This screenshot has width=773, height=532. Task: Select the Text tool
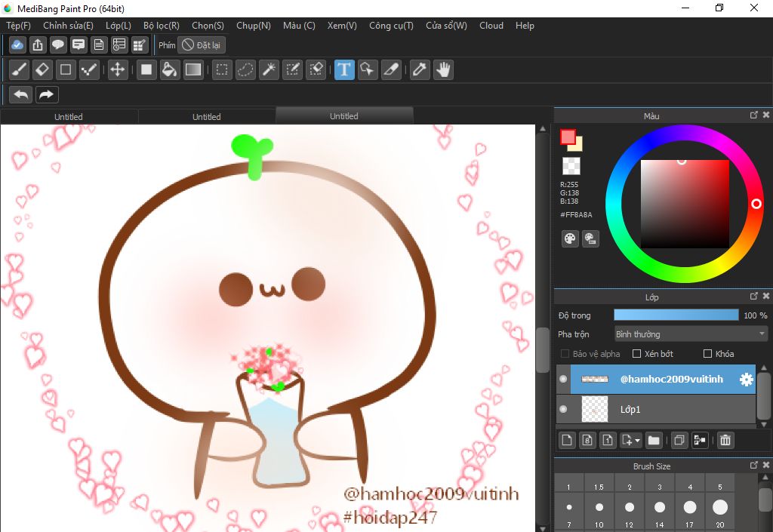pos(344,69)
